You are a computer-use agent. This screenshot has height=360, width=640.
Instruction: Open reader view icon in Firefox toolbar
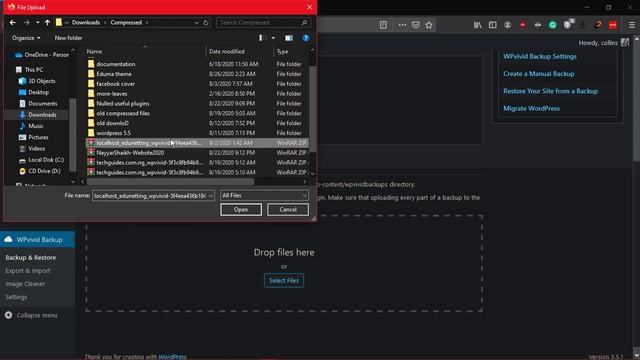(x=383, y=25)
